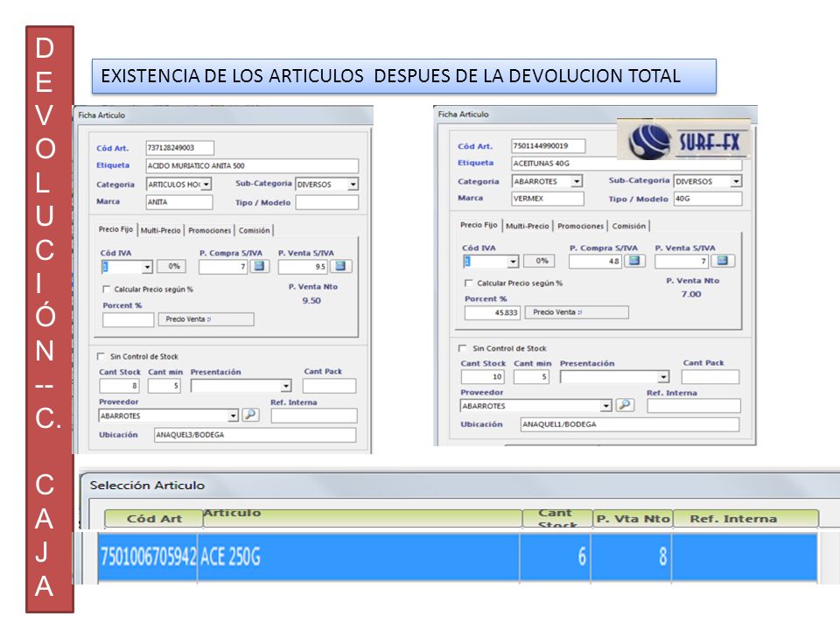Image resolution: width=840 pixels, height=630 pixels.
Task: Click Etiqueta field ACEITUNAS 40G
Action: click(x=626, y=164)
